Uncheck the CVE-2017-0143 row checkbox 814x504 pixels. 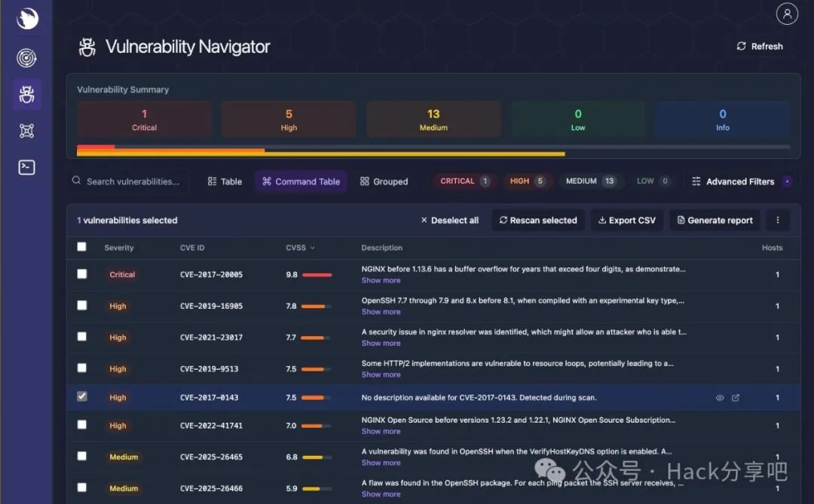pos(82,396)
